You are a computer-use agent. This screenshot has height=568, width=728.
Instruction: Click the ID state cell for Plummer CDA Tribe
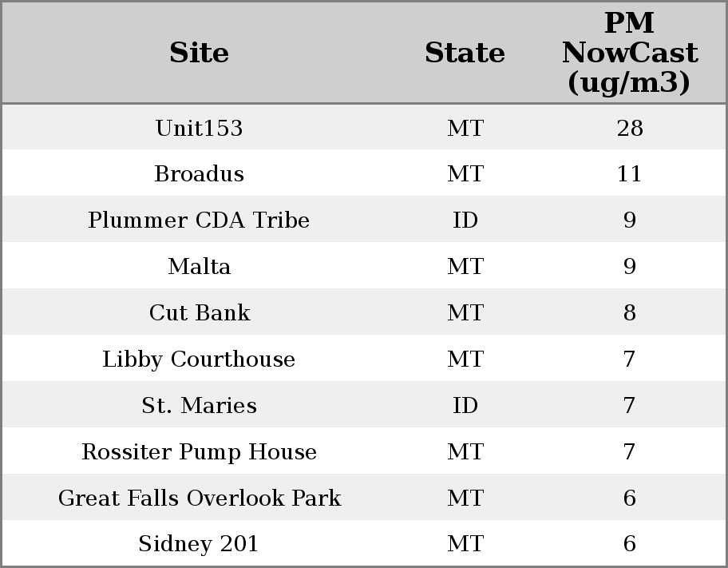click(x=465, y=220)
